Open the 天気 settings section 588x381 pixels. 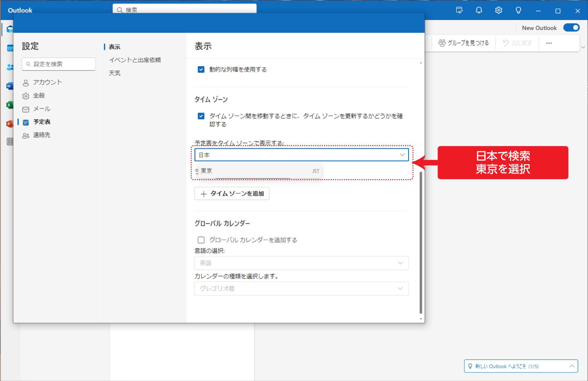(x=115, y=73)
